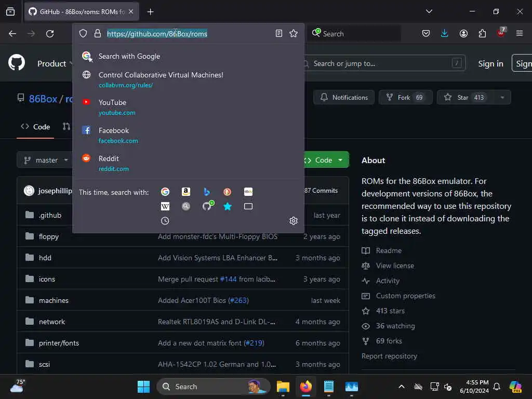Show hidden system tray icons

402,387
